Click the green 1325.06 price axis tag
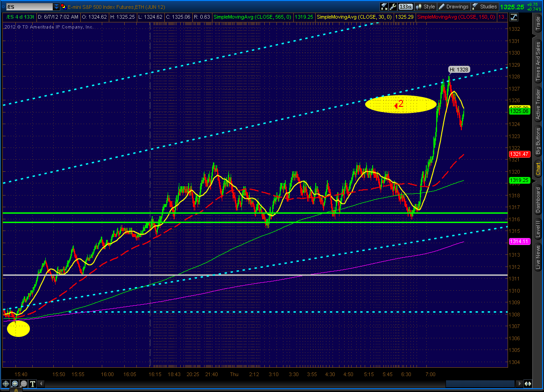544x392 pixels. pos(519,111)
